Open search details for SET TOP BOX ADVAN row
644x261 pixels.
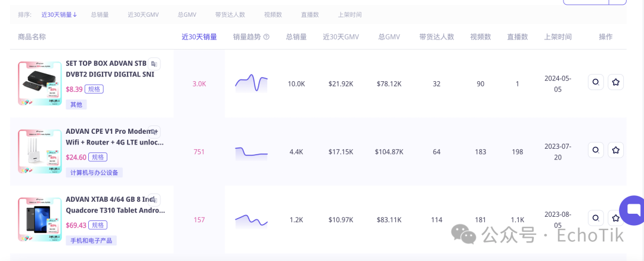[596, 82]
